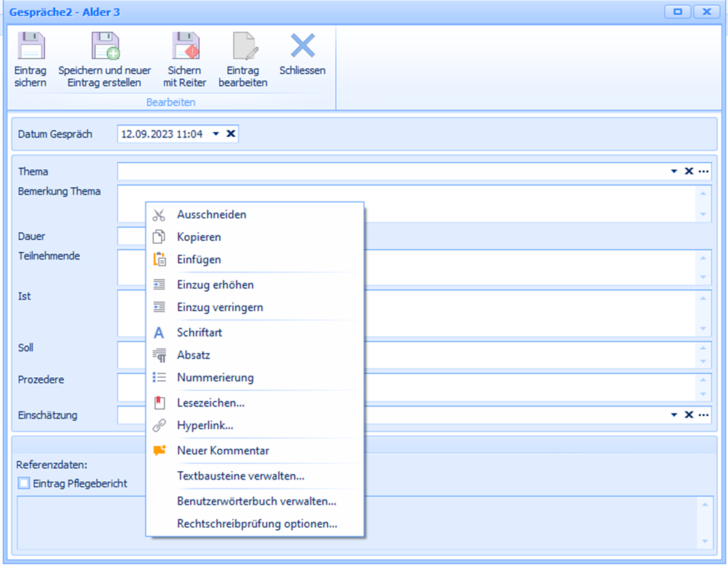728x565 pixels.
Task: Add a Neuer Kommentar
Action: 223,450
